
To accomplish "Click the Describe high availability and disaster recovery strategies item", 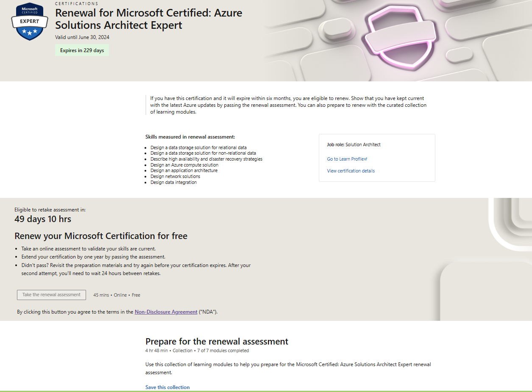I will click(206, 159).
